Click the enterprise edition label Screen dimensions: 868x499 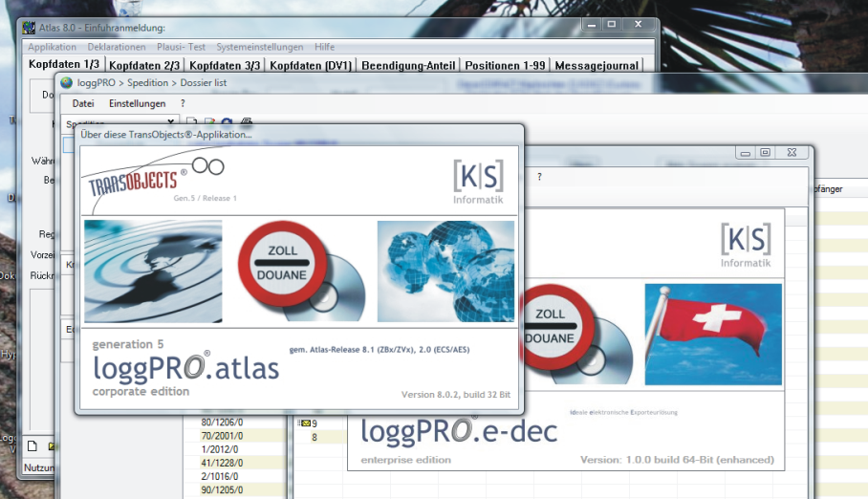405,460
